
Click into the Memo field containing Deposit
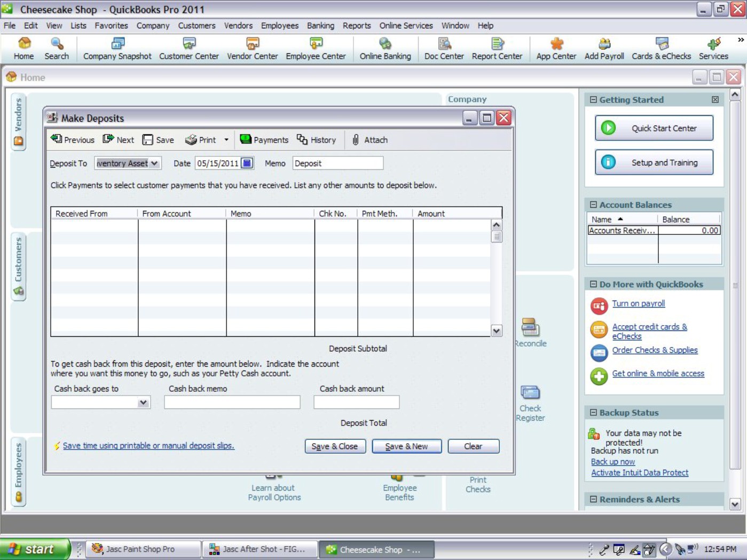click(337, 163)
